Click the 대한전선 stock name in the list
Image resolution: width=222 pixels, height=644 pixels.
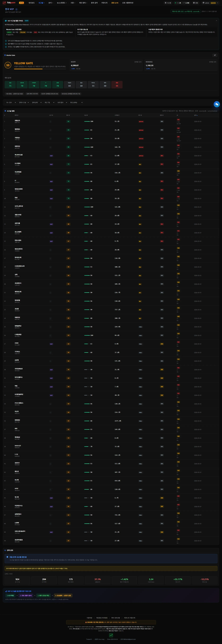pos(17,146)
